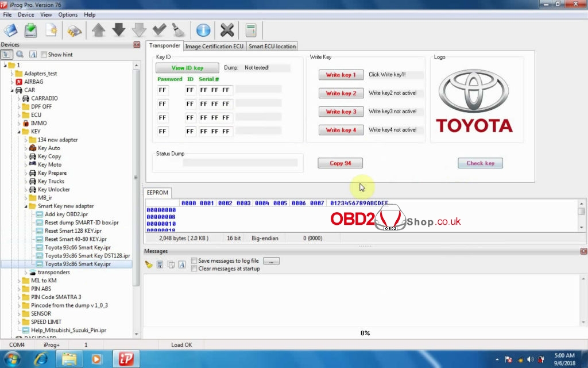Switch to Image Certification ECU tab

(215, 46)
